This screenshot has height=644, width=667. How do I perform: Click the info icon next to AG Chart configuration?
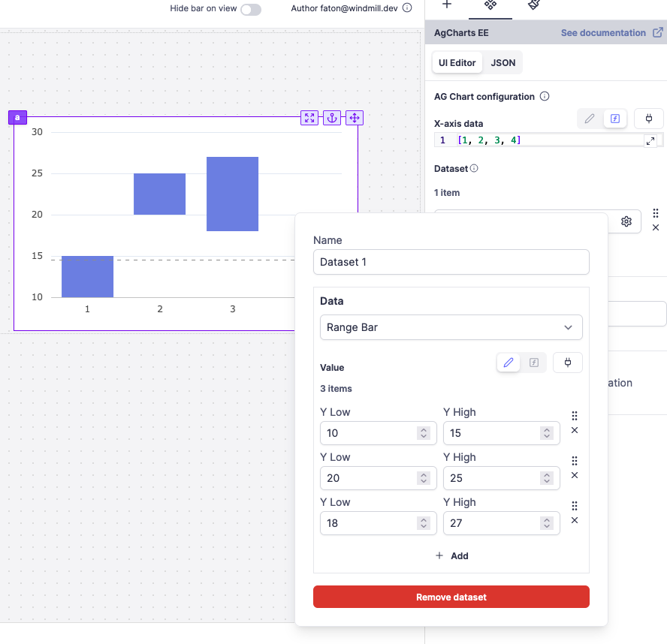point(545,97)
